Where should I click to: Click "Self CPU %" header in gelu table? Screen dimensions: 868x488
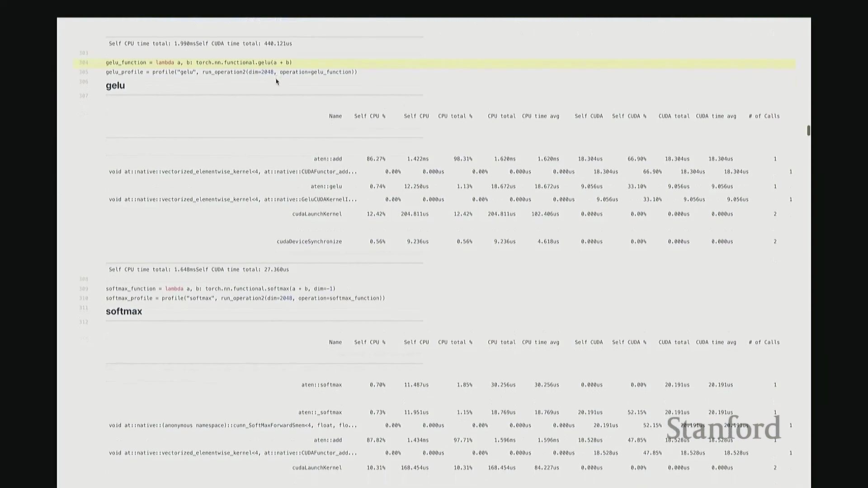click(369, 116)
